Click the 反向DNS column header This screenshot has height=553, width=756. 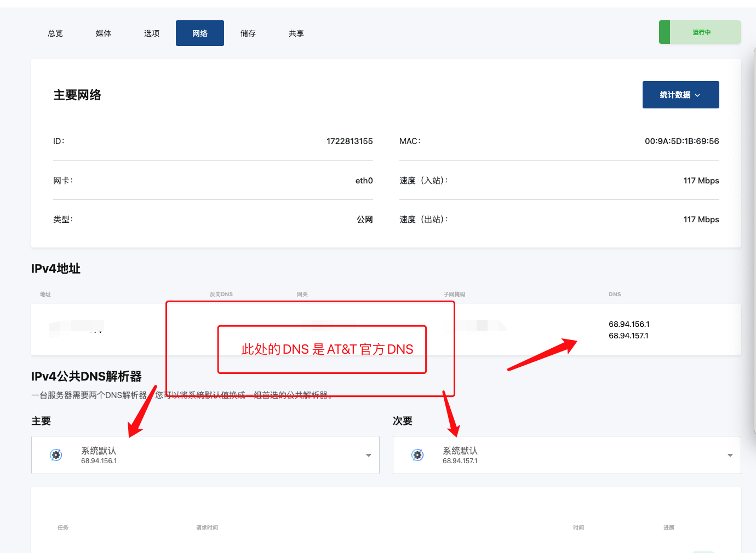point(221,295)
